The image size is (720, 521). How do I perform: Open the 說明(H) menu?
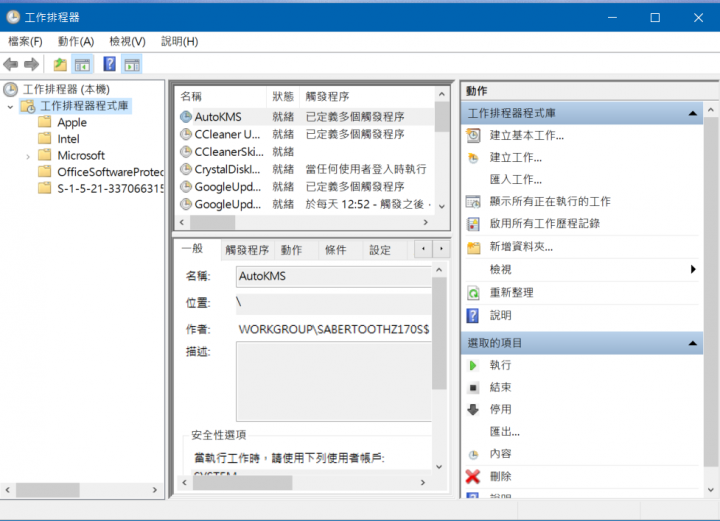click(180, 42)
